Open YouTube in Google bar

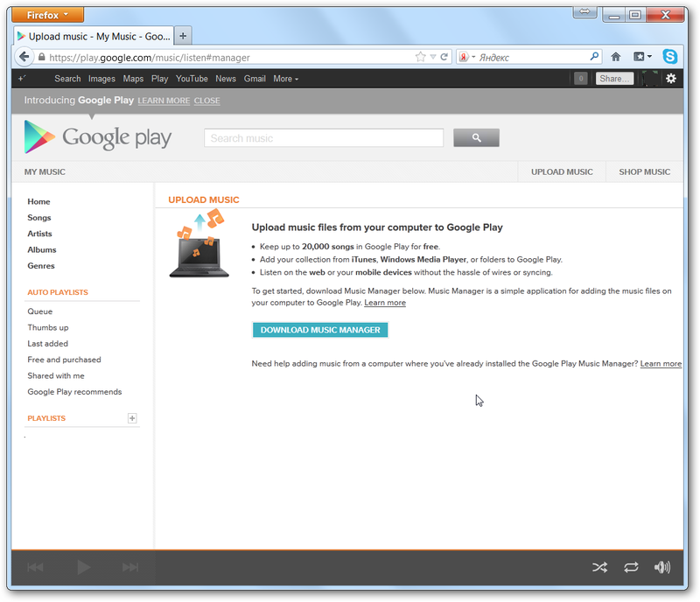click(192, 79)
